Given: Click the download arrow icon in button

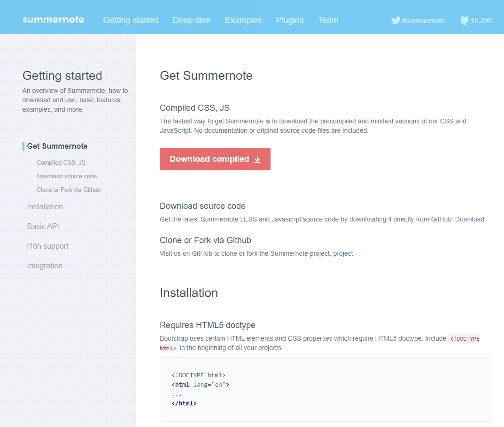Looking at the screenshot, I should click(x=257, y=160).
